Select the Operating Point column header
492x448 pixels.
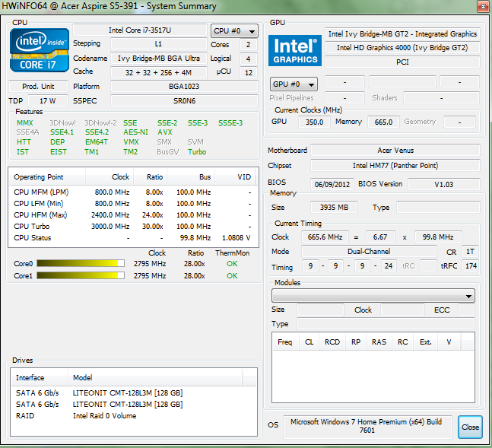coord(46,177)
